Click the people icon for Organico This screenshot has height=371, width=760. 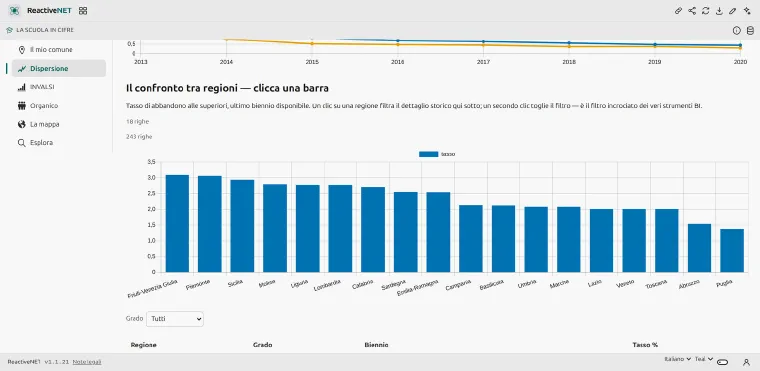21,106
